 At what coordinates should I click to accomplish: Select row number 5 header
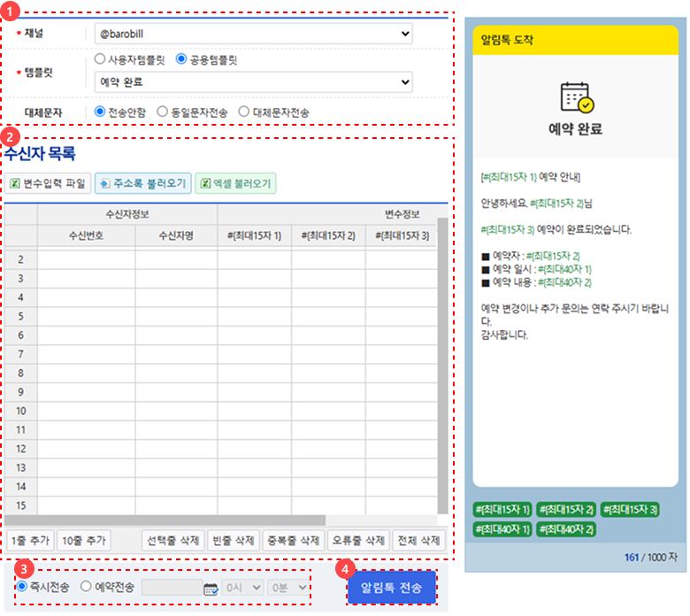click(20, 317)
